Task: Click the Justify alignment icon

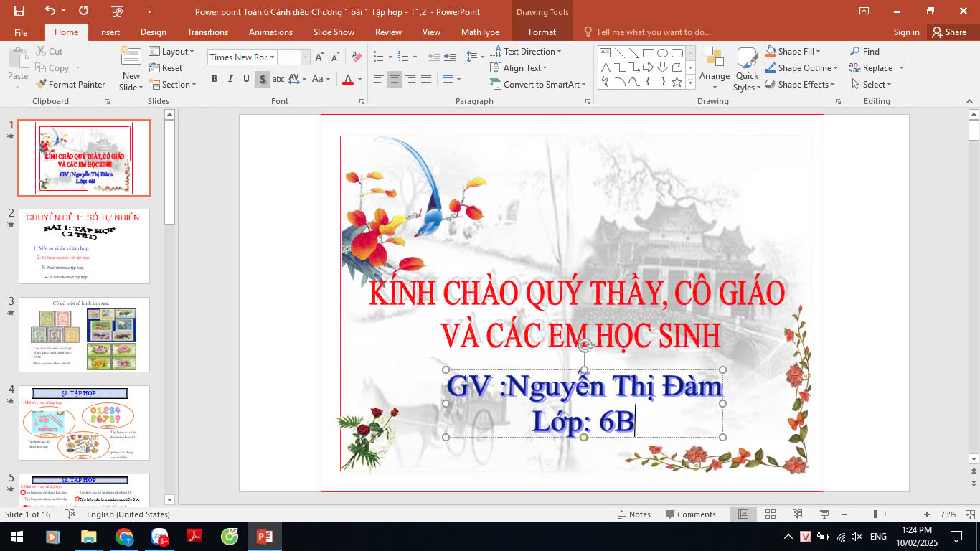Action: coord(426,79)
